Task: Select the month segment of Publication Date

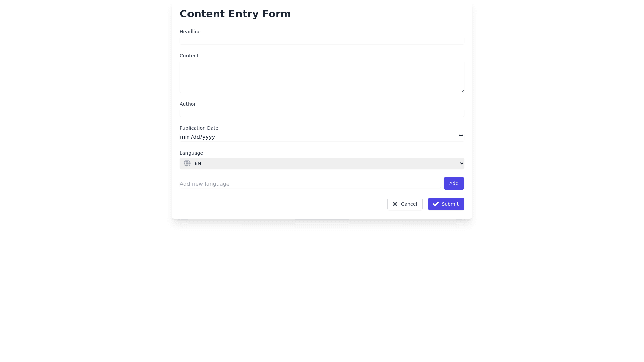Action: pos(185,137)
